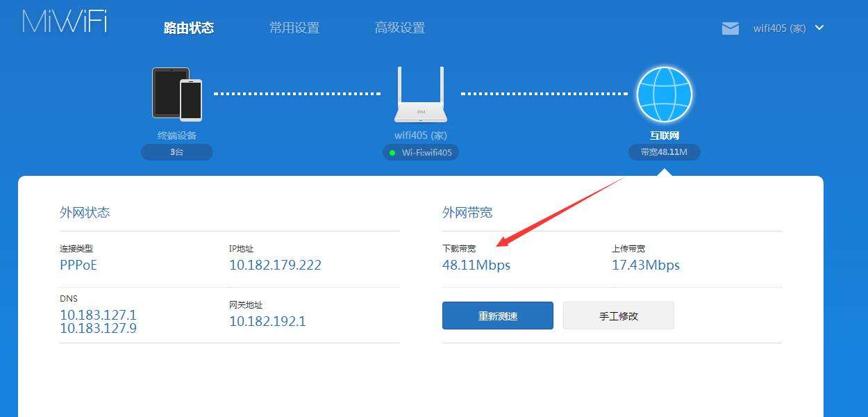868x417 pixels.
Task: Switch to 路由状态 tab
Action: coord(189,28)
